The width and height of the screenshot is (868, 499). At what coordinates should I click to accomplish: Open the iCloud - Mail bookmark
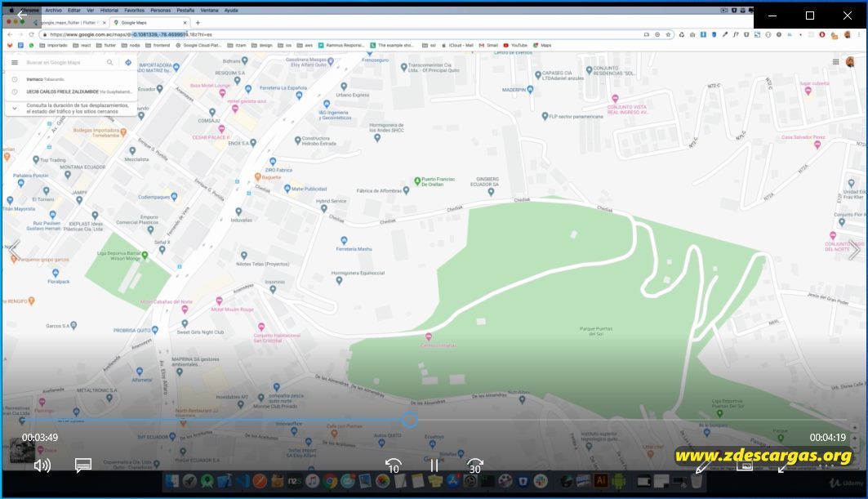tap(457, 46)
